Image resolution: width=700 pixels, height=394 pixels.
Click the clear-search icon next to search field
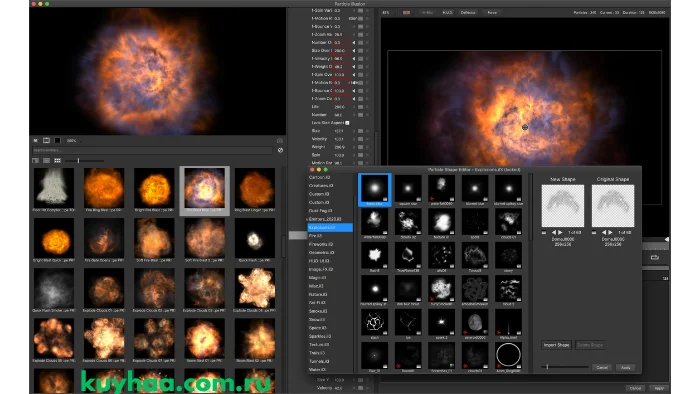(x=280, y=150)
